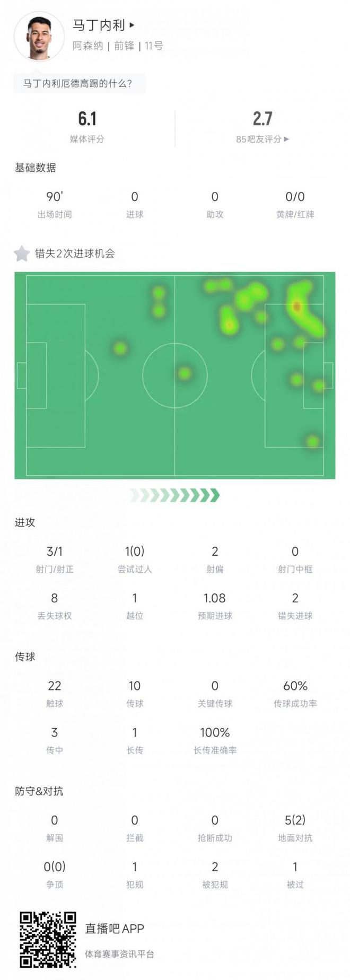Click the green arrows attack direction indicator

[175, 496]
